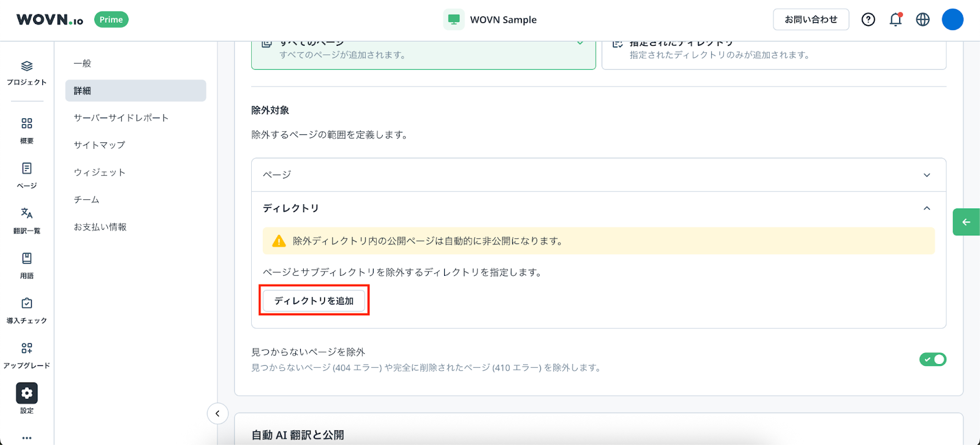Open the notification bell icon
This screenshot has width=980, height=445.
tap(895, 20)
